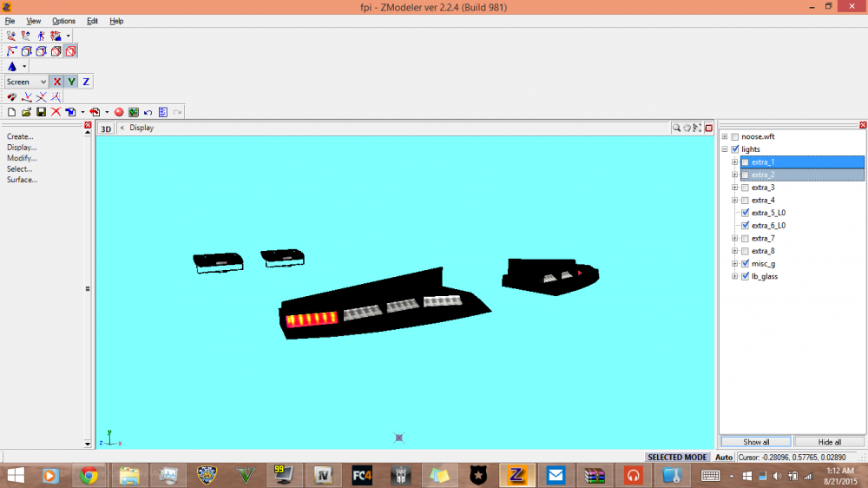This screenshot has height=488, width=868.
Task: Toggle the X axis button
Action: [x=56, y=82]
